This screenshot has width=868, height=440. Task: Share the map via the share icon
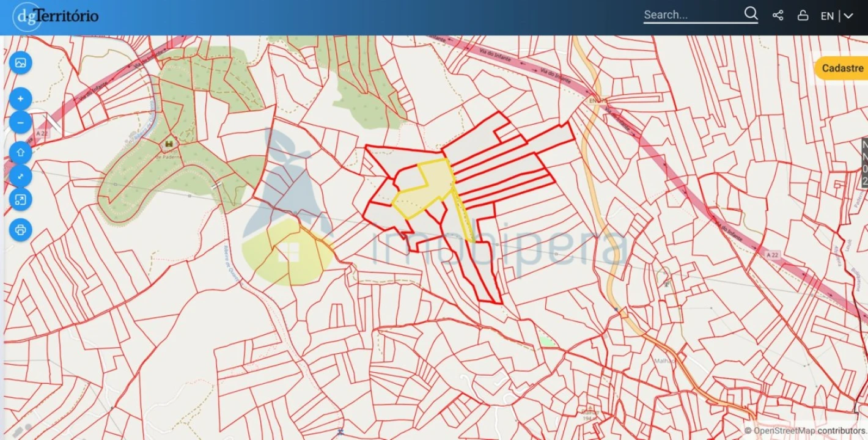point(778,16)
